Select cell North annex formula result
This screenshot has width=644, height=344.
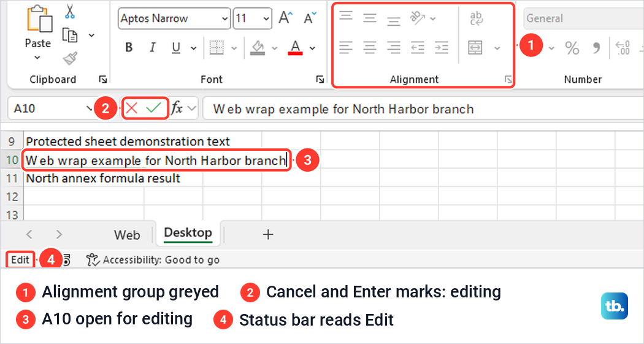103,178
